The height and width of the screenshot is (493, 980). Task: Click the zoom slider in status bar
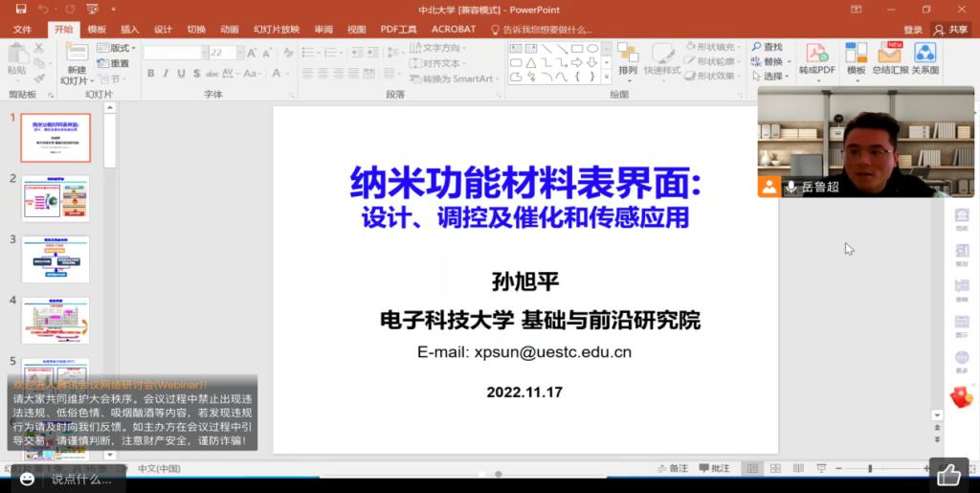coord(869,468)
